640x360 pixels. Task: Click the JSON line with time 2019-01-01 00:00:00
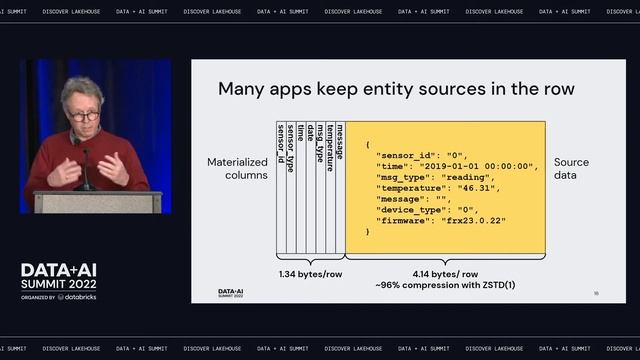click(x=457, y=167)
